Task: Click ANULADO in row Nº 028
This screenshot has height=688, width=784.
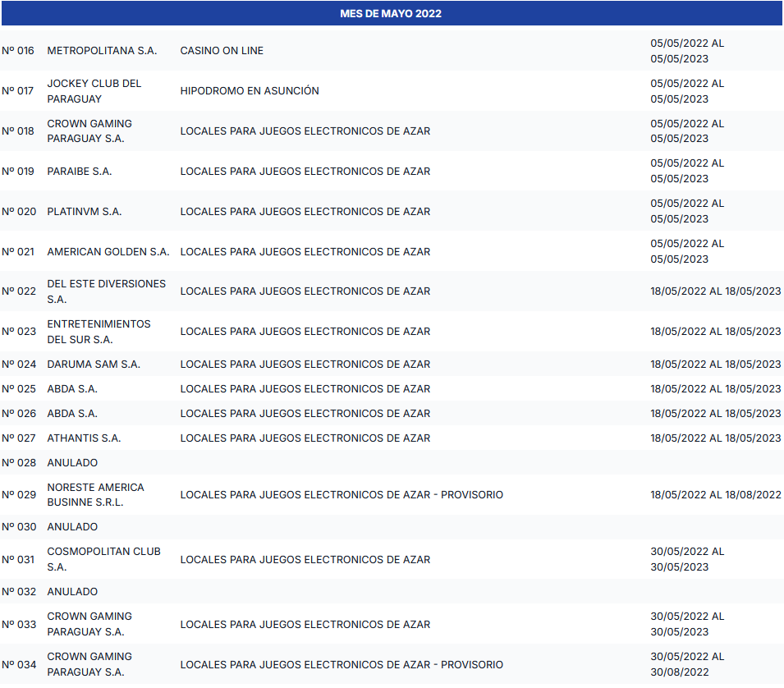Action: coord(72,463)
